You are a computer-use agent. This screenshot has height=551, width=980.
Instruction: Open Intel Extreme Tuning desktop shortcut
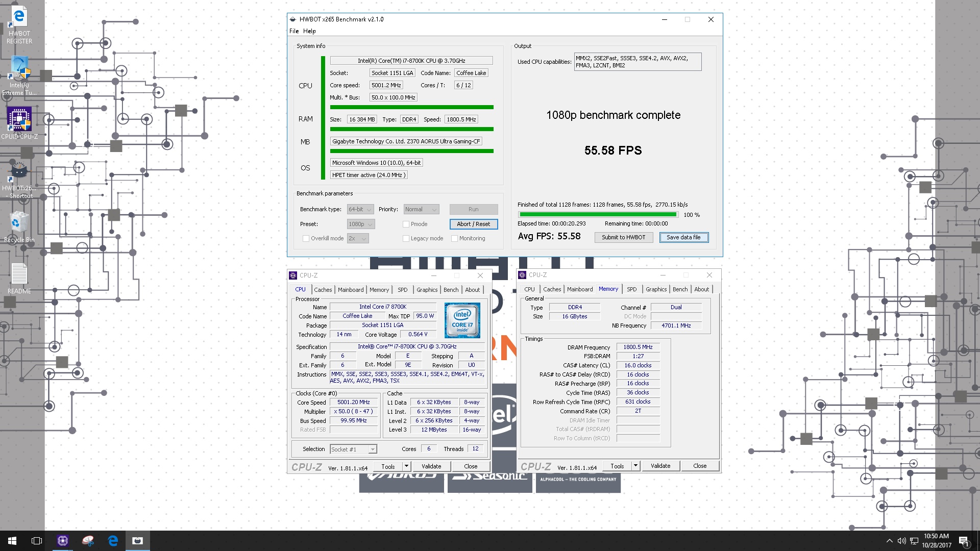click(x=19, y=76)
